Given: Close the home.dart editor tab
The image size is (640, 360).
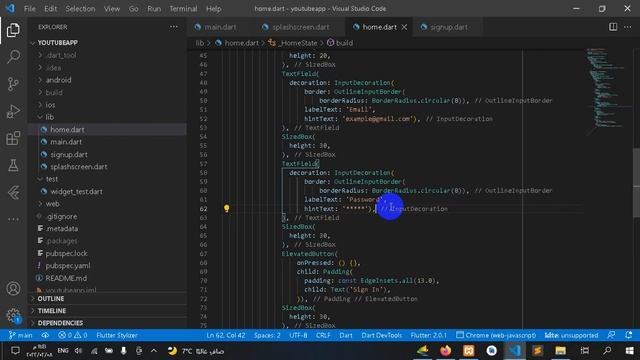Looking at the screenshot, I should click(404, 27).
